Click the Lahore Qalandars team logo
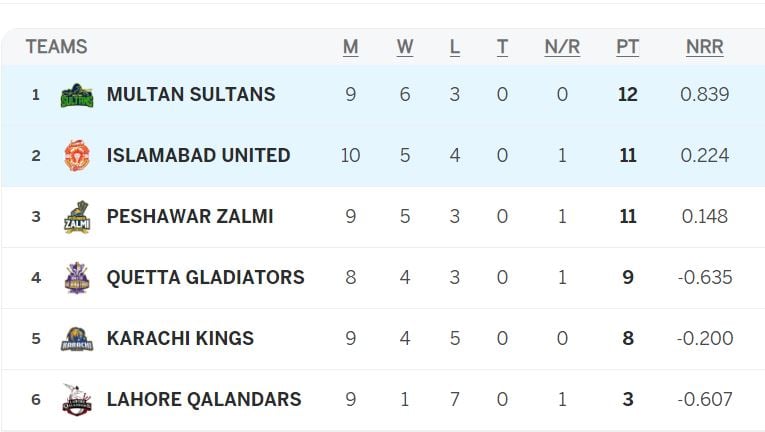765x432 pixels. 77,400
